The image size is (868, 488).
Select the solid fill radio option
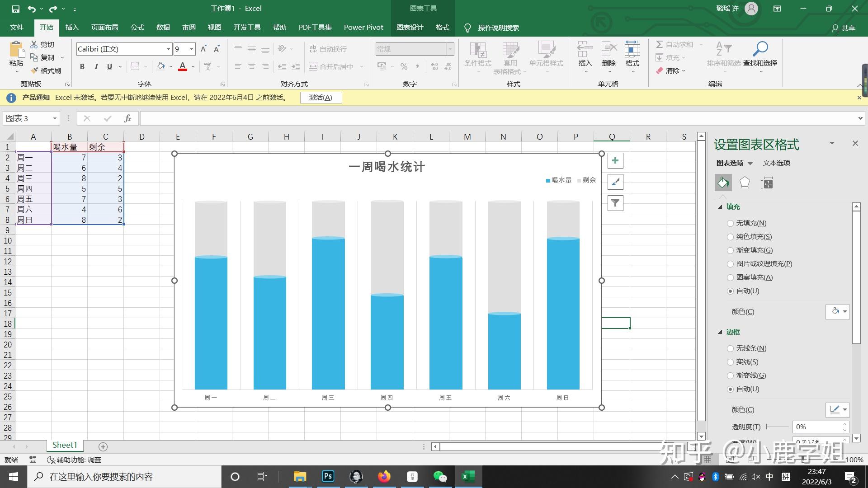coord(730,237)
